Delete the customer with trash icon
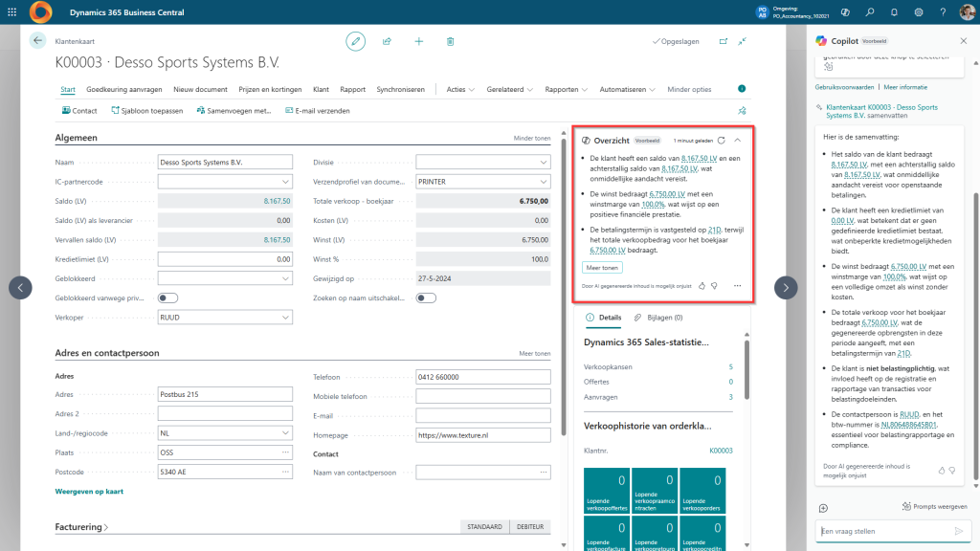980x551 pixels. tap(450, 41)
